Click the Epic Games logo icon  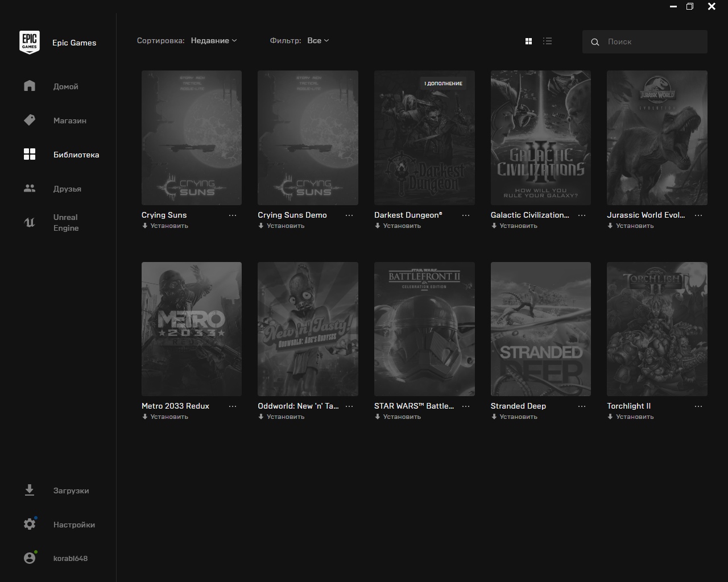(x=30, y=43)
